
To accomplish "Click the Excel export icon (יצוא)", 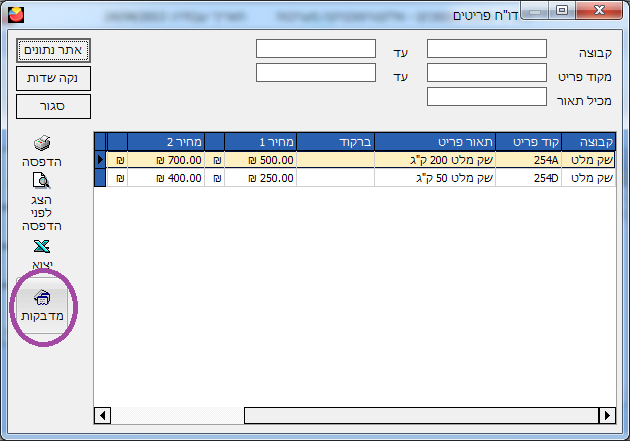I will (x=42, y=248).
